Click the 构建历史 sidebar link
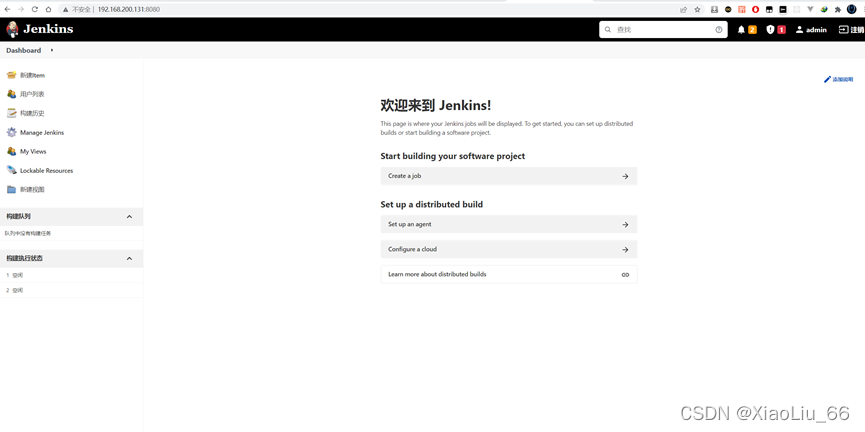The height and width of the screenshot is (432, 865). point(32,113)
